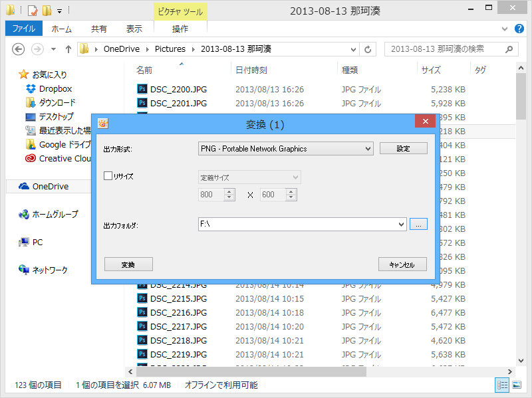Sort by 日付時刻 column header
Screen dimensions: 532x398
point(251,70)
